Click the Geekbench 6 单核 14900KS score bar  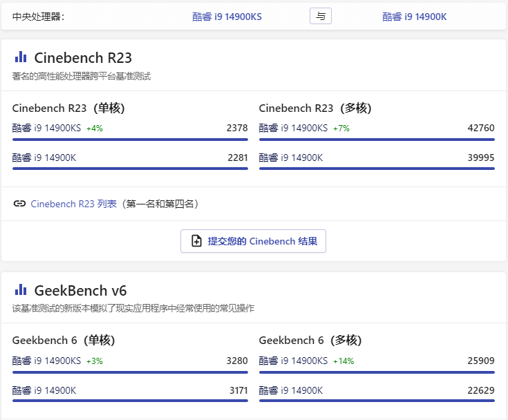[x=130, y=372]
